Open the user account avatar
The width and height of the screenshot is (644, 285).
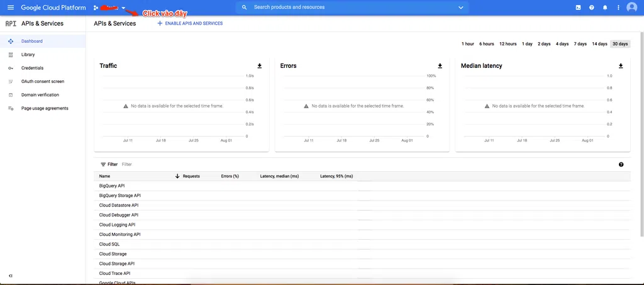[631, 8]
